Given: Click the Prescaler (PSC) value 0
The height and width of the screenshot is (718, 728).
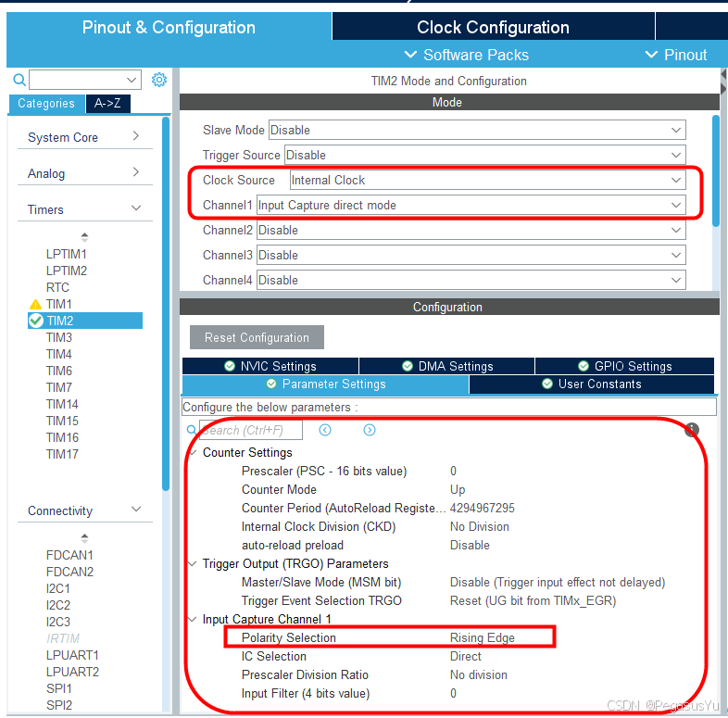Looking at the screenshot, I should coord(453,472).
